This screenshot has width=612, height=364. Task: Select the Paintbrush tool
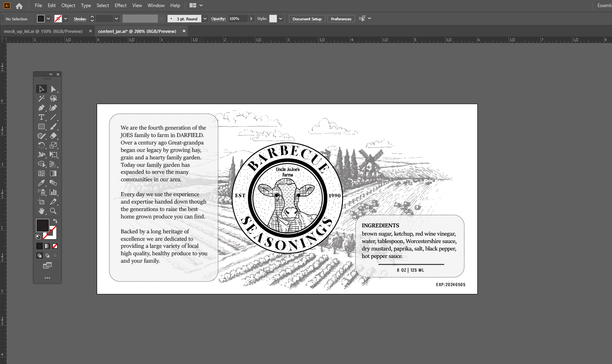(x=54, y=126)
